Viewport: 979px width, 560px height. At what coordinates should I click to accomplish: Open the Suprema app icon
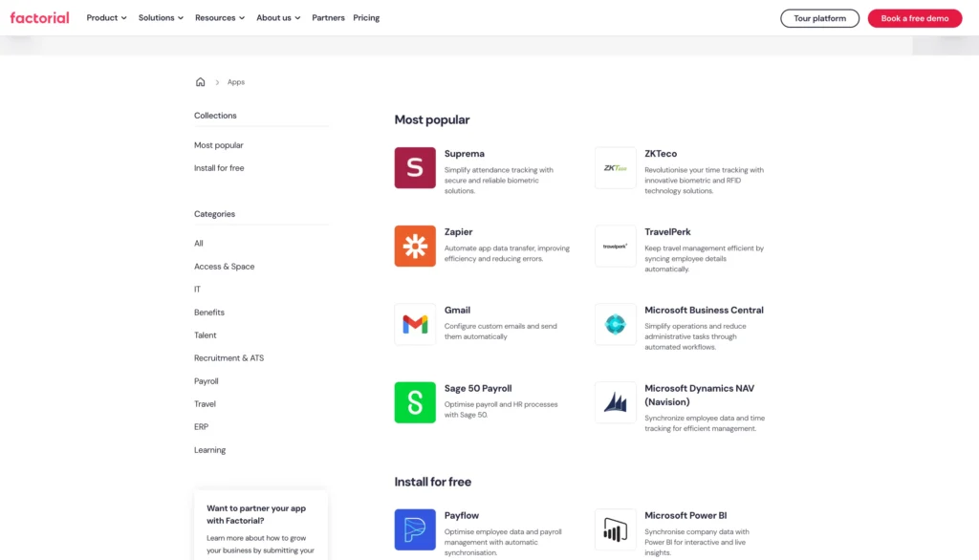click(415, 167)
